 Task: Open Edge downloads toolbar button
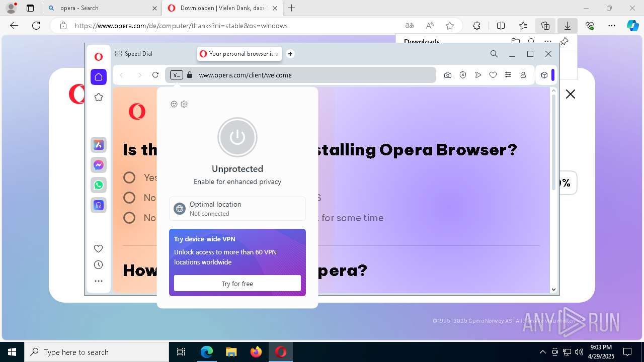coord(568,26)
